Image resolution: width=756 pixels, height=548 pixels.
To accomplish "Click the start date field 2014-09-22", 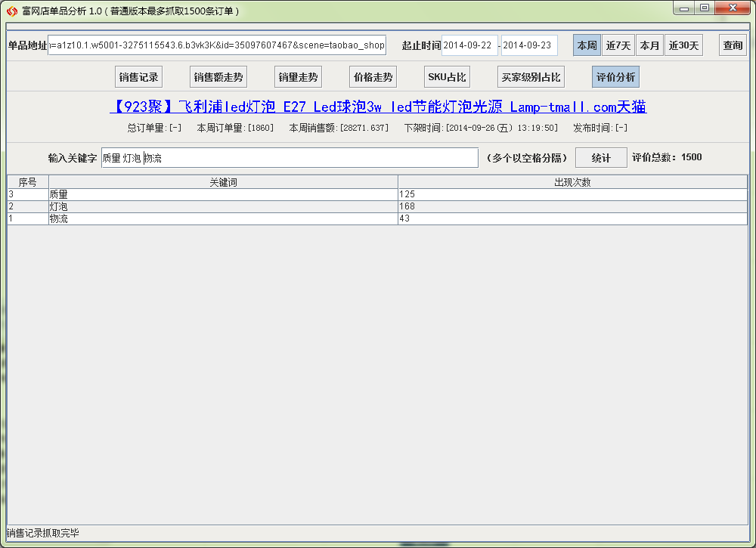I will [469, 45].
